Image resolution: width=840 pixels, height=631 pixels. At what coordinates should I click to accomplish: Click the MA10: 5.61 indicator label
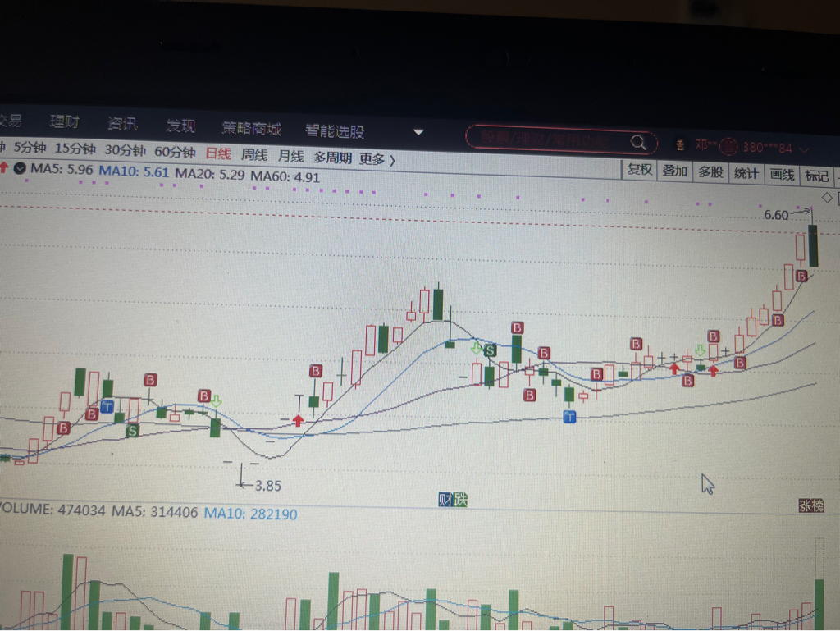tap(134, 172)
